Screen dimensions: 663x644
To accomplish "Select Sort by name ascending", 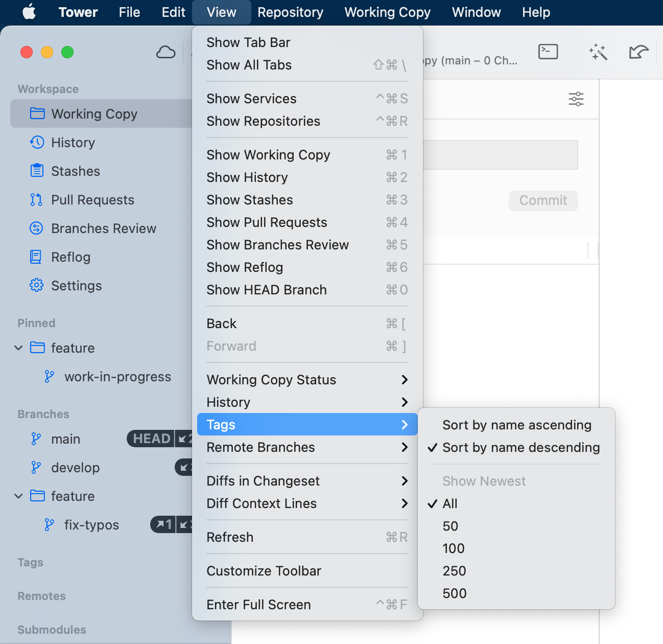I will [x=516, y=425].
